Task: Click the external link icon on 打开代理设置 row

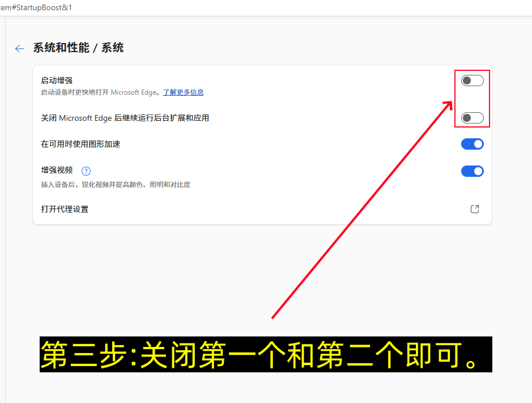Action: [474, 209]
